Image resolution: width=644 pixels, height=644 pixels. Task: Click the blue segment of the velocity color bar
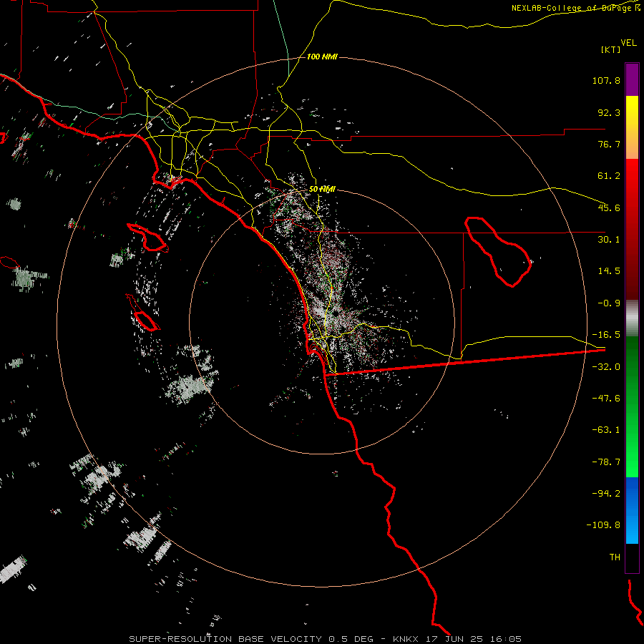click(632, 510)
